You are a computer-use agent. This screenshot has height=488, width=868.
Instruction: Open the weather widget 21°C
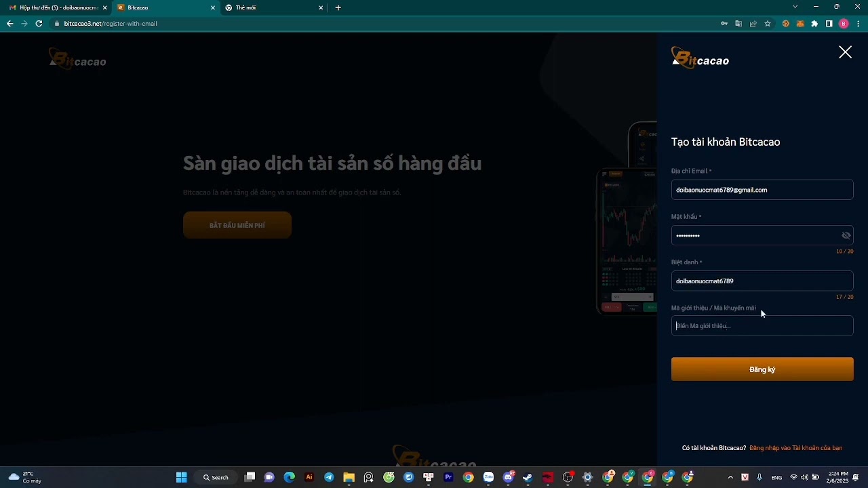point(25,477)
